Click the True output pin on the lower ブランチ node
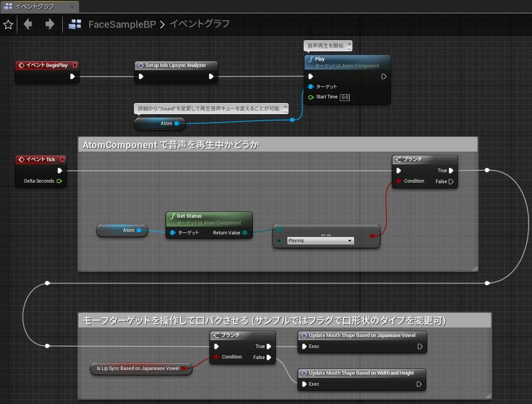 (269, 346)
